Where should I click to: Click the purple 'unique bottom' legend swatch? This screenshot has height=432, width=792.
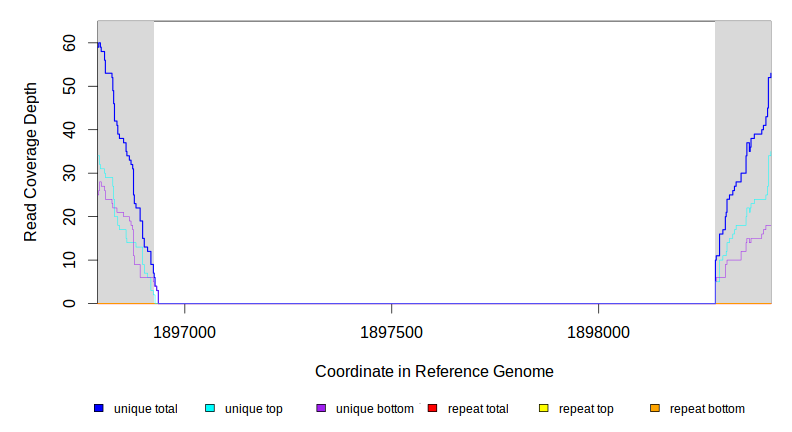(321, 409)
